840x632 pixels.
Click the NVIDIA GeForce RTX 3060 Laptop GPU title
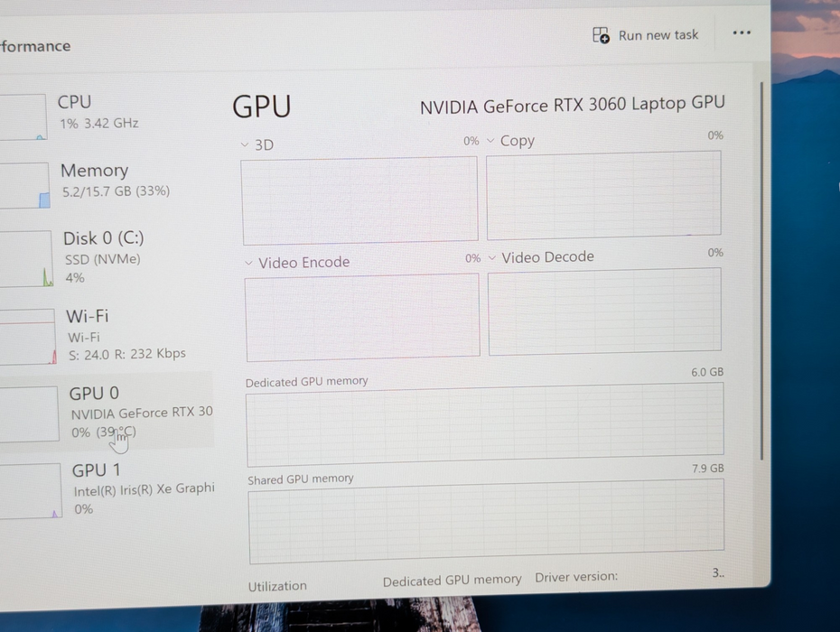(572, 105)
